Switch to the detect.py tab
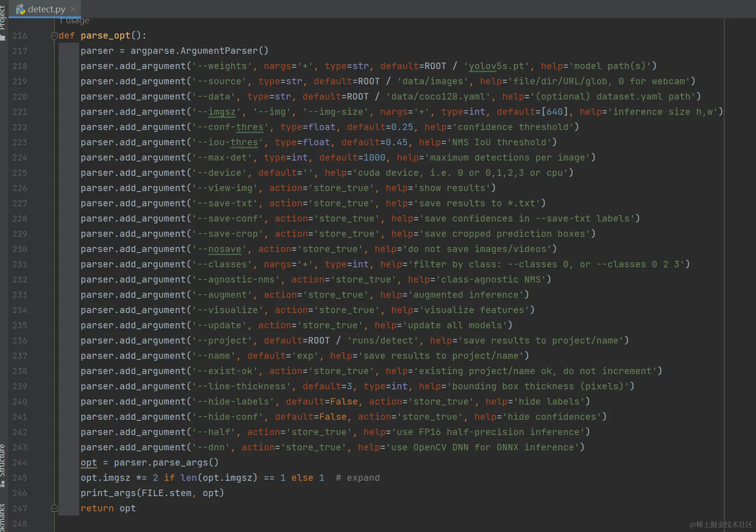 46,9
